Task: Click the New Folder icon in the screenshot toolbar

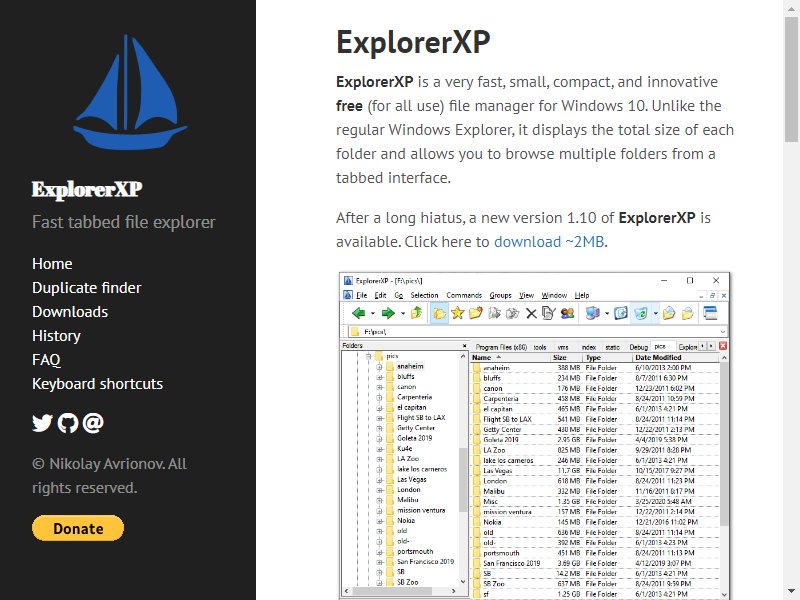Action: pos(476,313)
